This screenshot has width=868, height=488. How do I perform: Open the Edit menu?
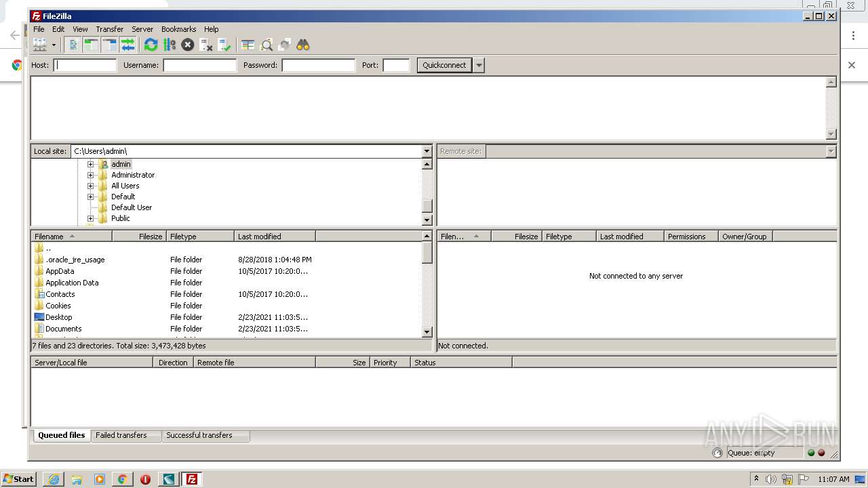58,29
